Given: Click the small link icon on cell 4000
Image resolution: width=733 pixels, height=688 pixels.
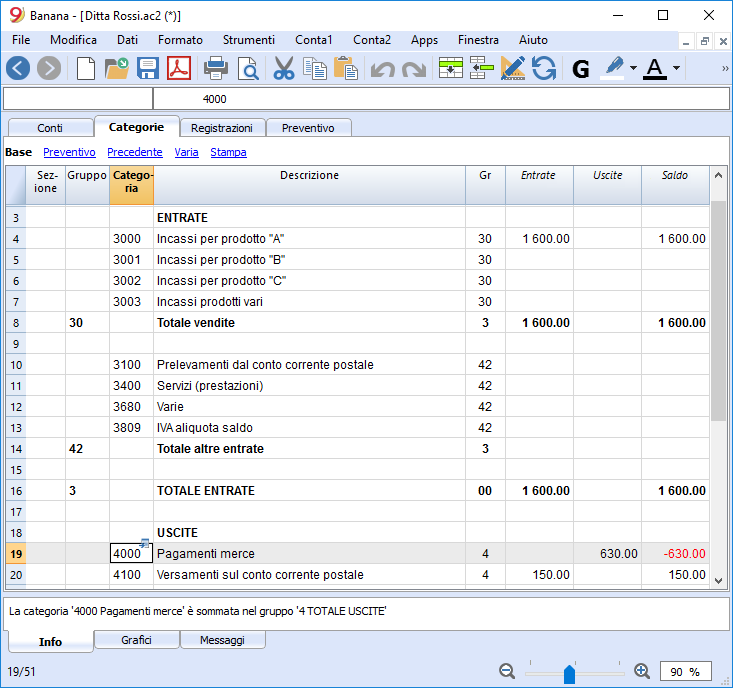Looking at the screenshot, I should click(x=145, y=544).
